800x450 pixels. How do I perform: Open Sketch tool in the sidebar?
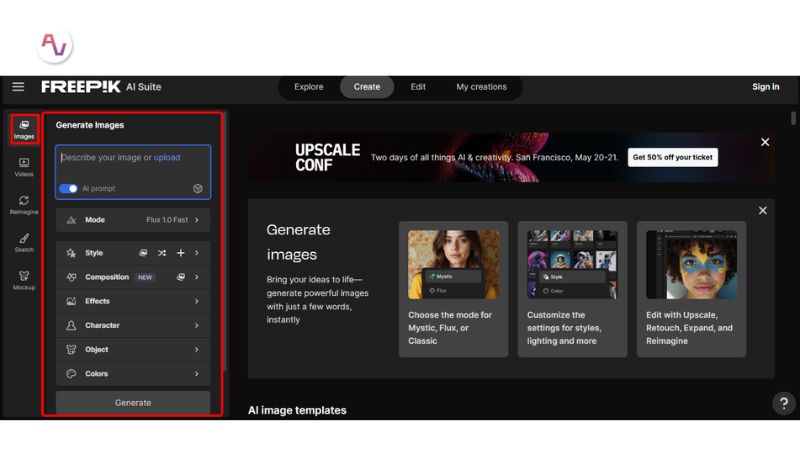click(x=24, y=243)
